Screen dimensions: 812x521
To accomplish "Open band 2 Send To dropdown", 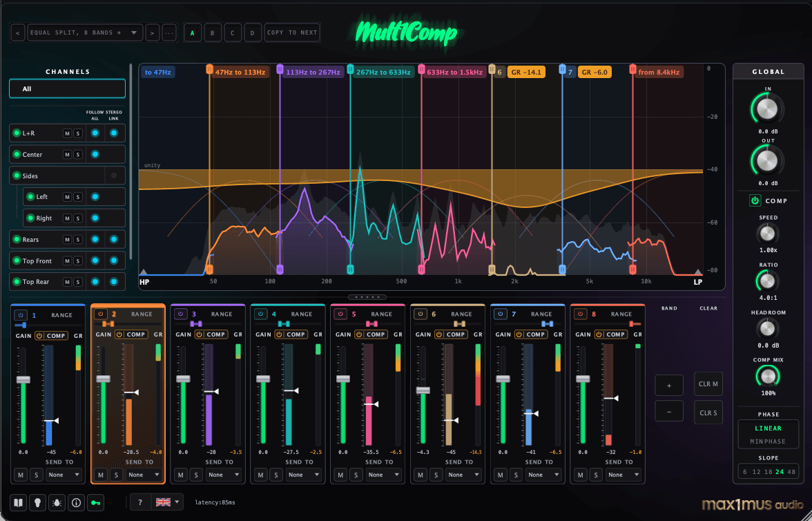I will point(144,475).
